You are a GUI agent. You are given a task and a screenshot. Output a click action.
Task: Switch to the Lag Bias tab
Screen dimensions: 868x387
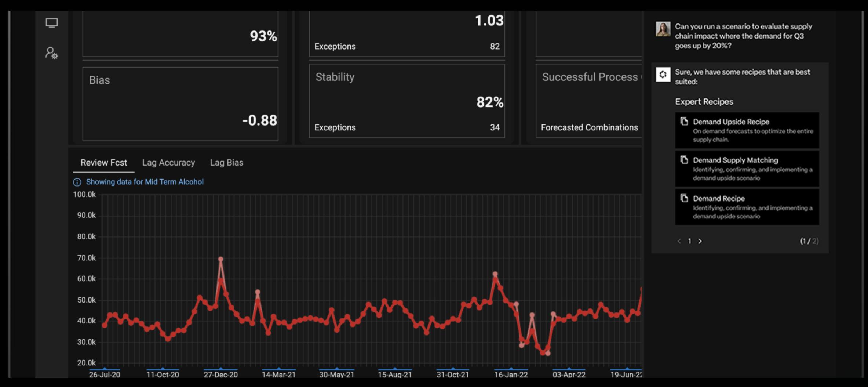(x=227, y=163)
